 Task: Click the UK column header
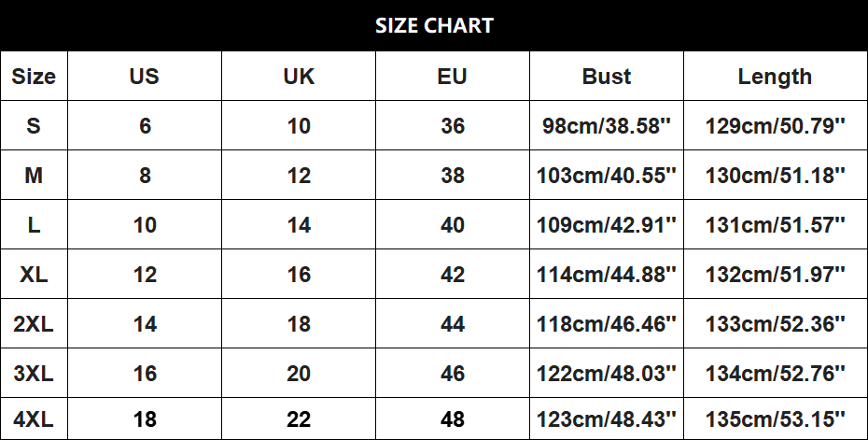(299, 77)
